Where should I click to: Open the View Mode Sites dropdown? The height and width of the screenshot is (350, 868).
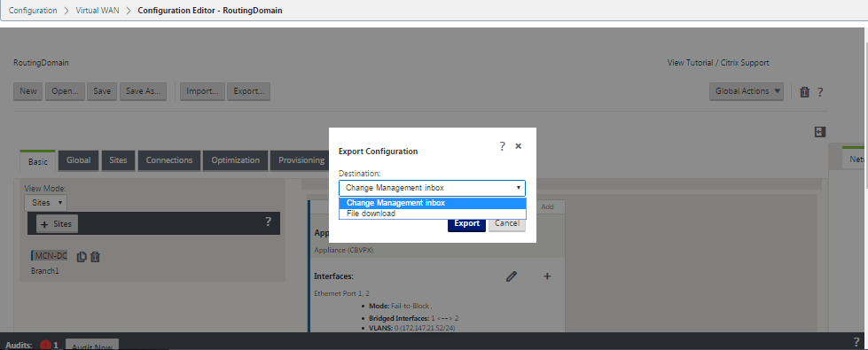(45, 202)
